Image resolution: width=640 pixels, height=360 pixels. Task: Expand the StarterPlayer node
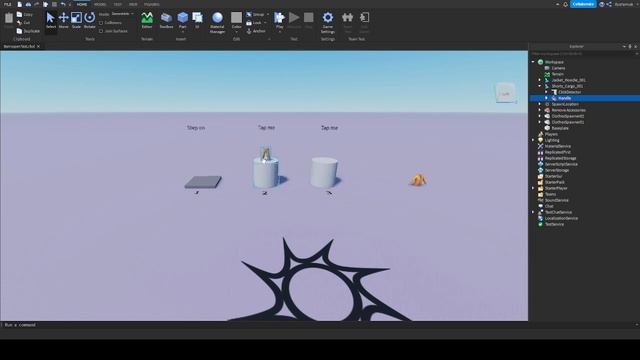533,188
